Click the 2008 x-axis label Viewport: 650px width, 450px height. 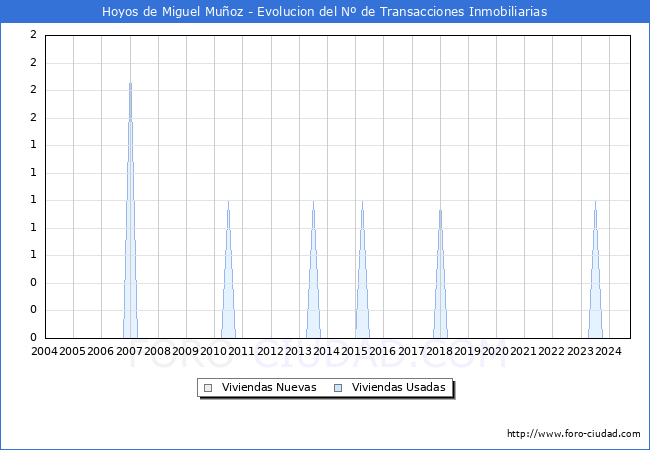click(157, 351)
